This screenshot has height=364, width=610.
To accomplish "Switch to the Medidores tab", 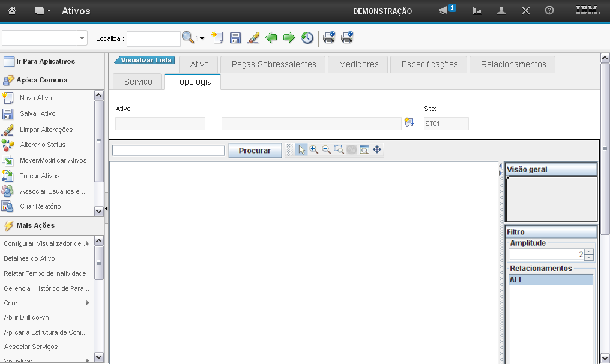I will pyautogui.click(x=358, y=64).
